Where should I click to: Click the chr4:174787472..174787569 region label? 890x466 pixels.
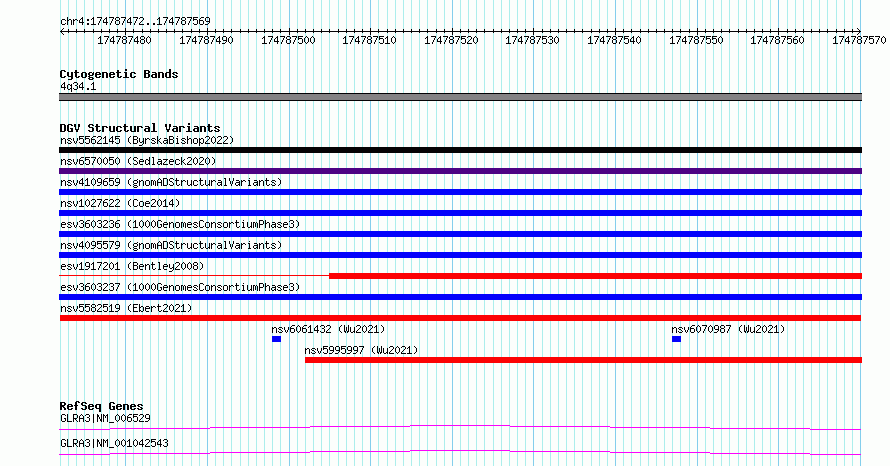(x=135, y=21)
